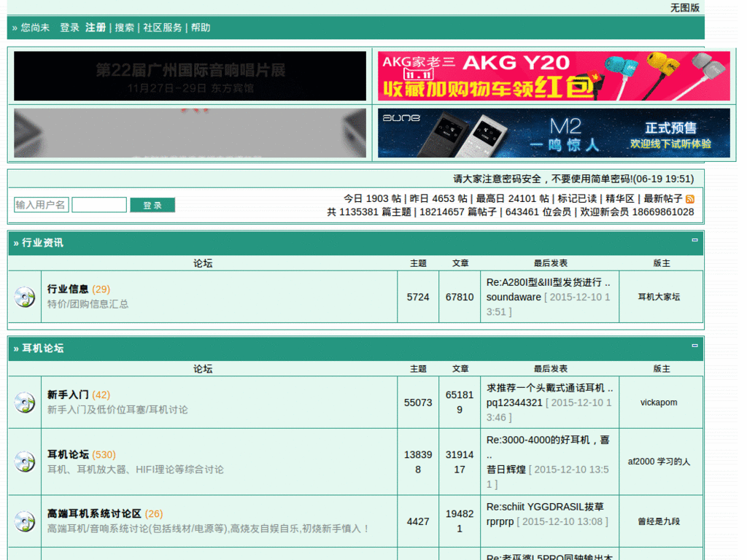Open last post 求推荐一个头戴式通话耳机
The image size is (747, 560).
click(549, 388)
